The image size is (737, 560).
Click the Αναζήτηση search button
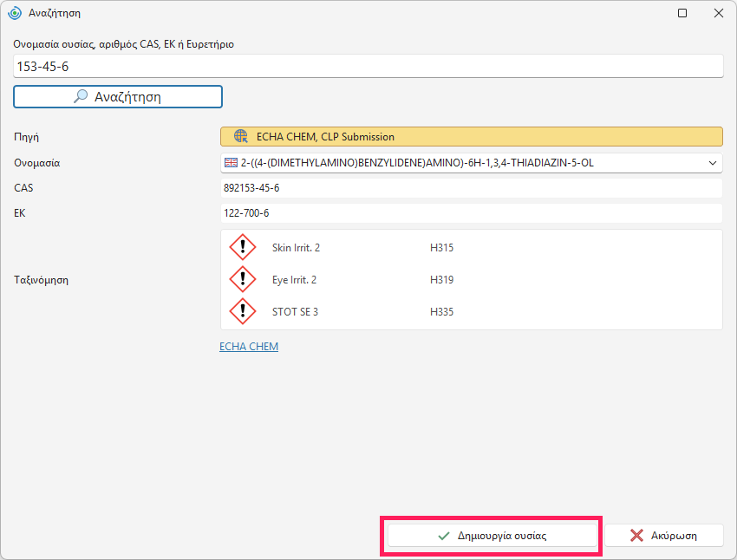pos(118,97)
